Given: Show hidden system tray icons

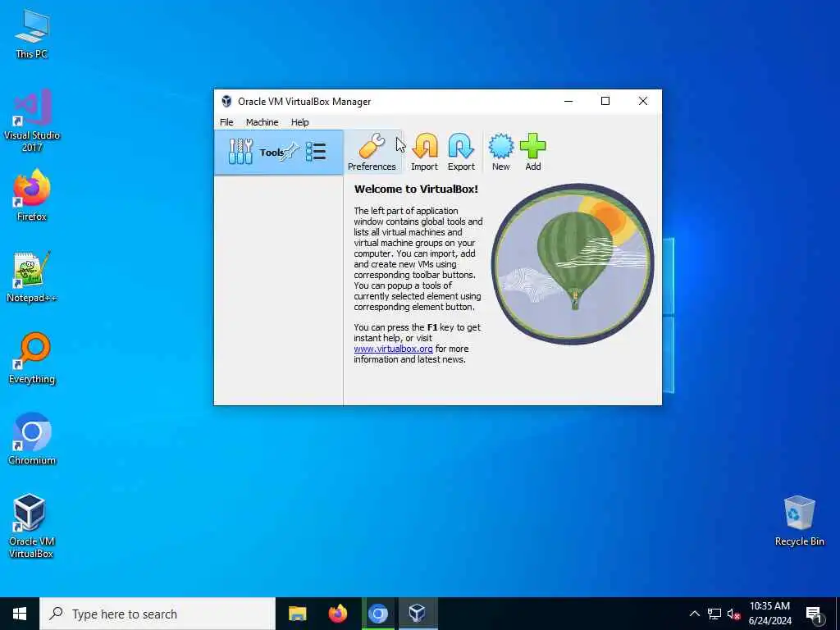Looking at the screenshot, I should click(x=694, y=614).
